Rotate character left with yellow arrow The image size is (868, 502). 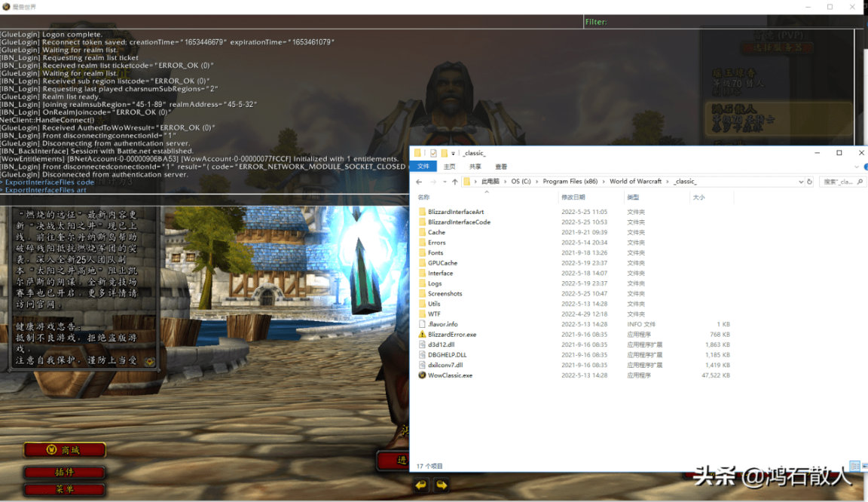[420, 485]
